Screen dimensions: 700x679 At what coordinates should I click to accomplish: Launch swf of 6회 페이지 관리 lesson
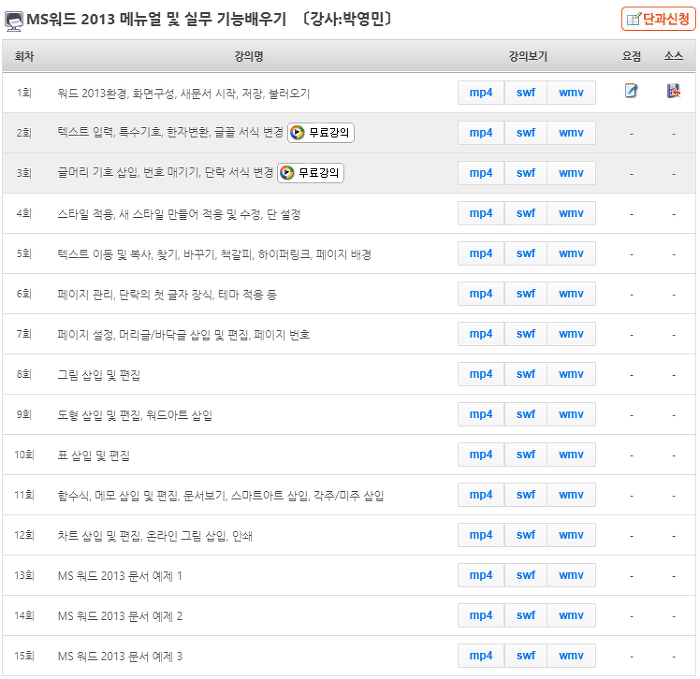525,294
